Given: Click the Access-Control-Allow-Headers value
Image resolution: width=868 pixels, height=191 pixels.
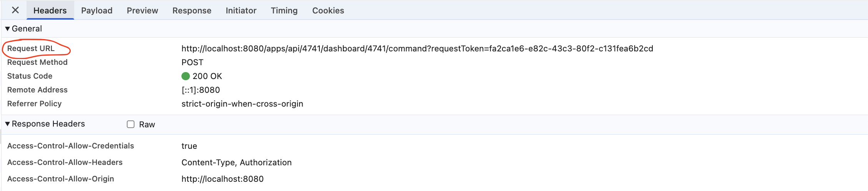Looking at the screenshot, I should (x=236, y=163).
